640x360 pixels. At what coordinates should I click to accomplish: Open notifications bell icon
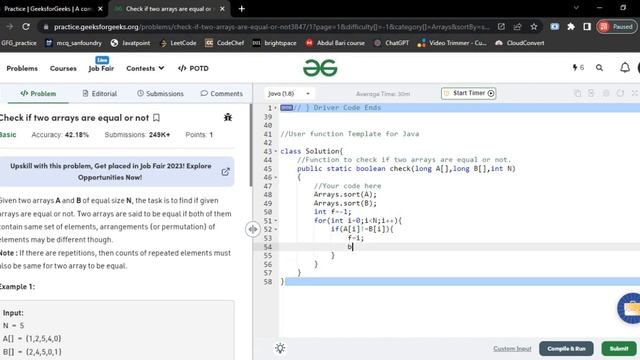[625, 68]
